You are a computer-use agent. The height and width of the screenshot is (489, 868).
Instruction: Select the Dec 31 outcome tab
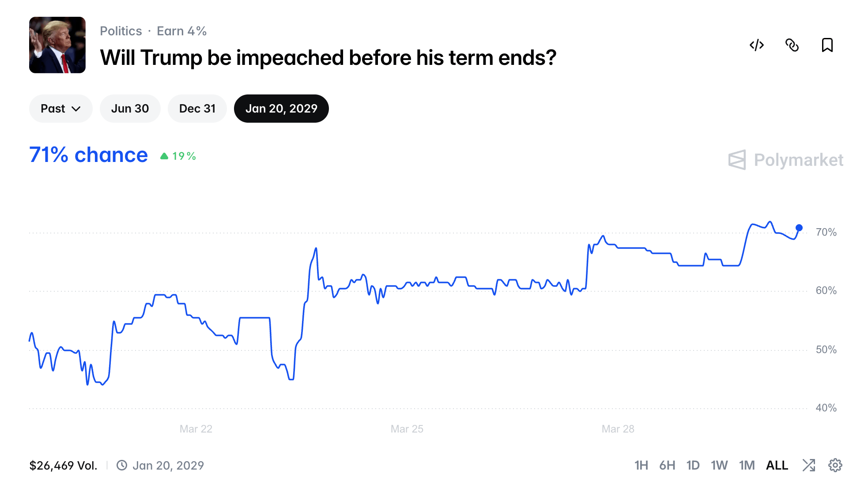197,108
